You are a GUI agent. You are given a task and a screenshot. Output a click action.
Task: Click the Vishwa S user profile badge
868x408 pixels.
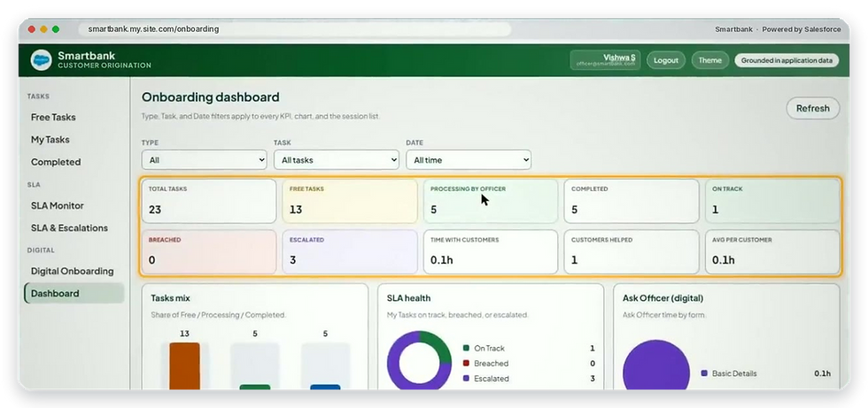(x=605, y=60)
